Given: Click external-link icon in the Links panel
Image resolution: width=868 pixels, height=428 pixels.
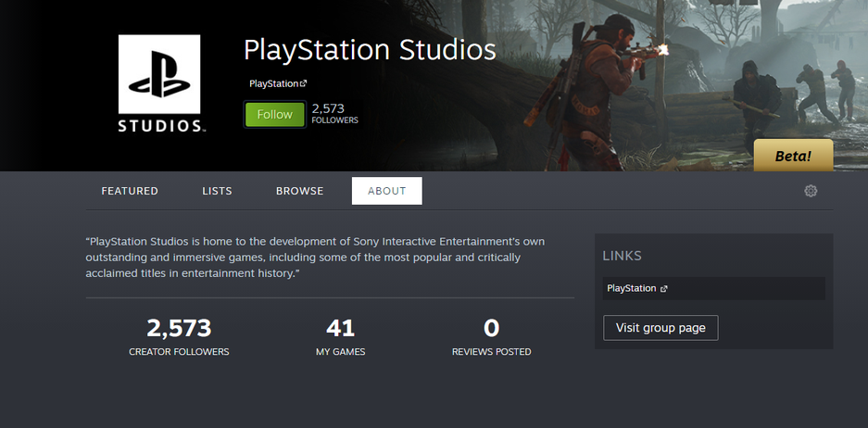Looking at the screenshot, I should (x=664, y=289).
